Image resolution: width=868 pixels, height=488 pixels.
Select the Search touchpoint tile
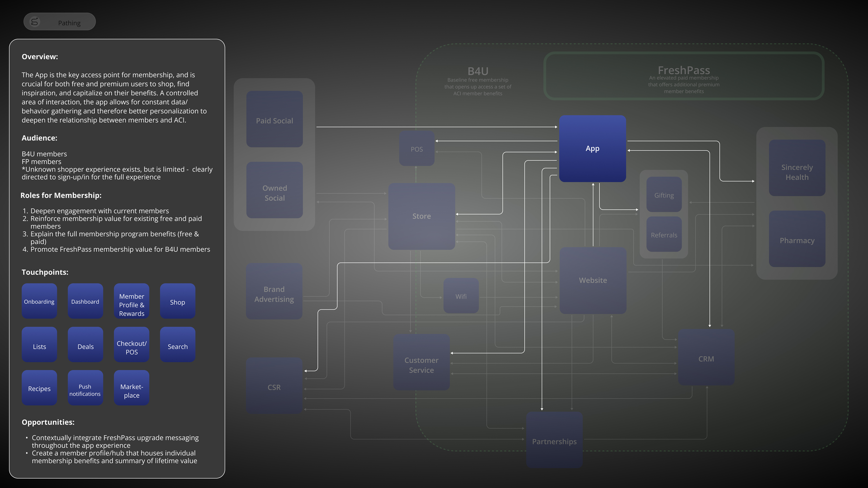coord(177,345)
